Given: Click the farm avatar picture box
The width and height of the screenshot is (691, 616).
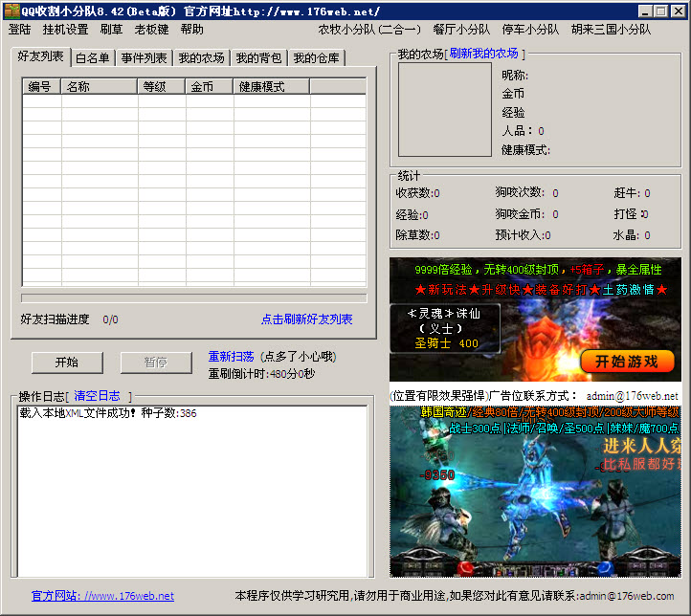Looking at the screenshot, I should [x=445, y=109].
